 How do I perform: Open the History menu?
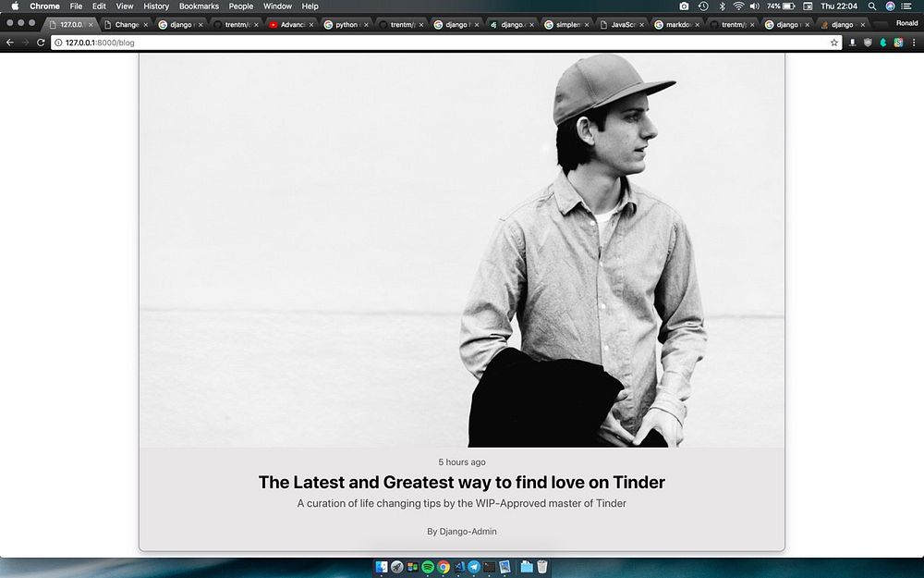[x=156, y=6]
